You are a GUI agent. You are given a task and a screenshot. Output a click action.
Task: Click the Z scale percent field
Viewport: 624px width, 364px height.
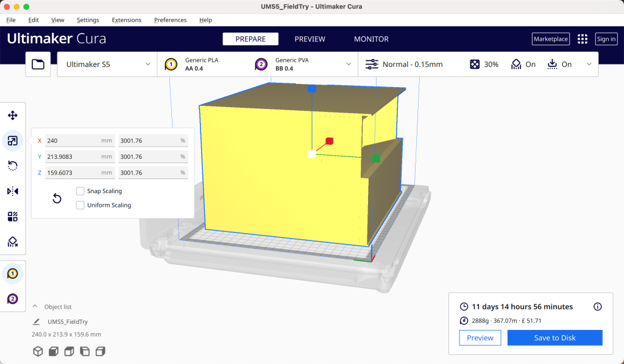(153, 173)
